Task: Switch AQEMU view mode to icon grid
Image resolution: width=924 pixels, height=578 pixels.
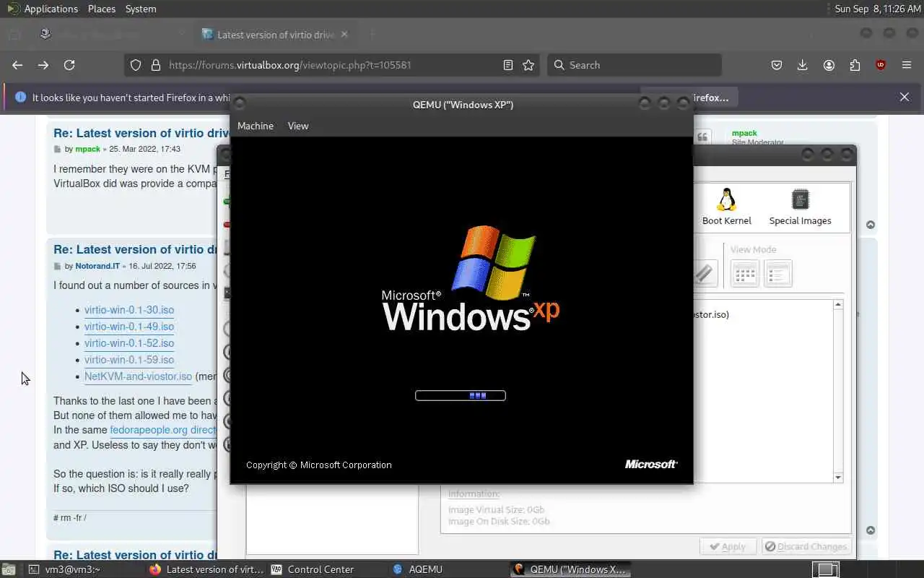Action: 745,274
